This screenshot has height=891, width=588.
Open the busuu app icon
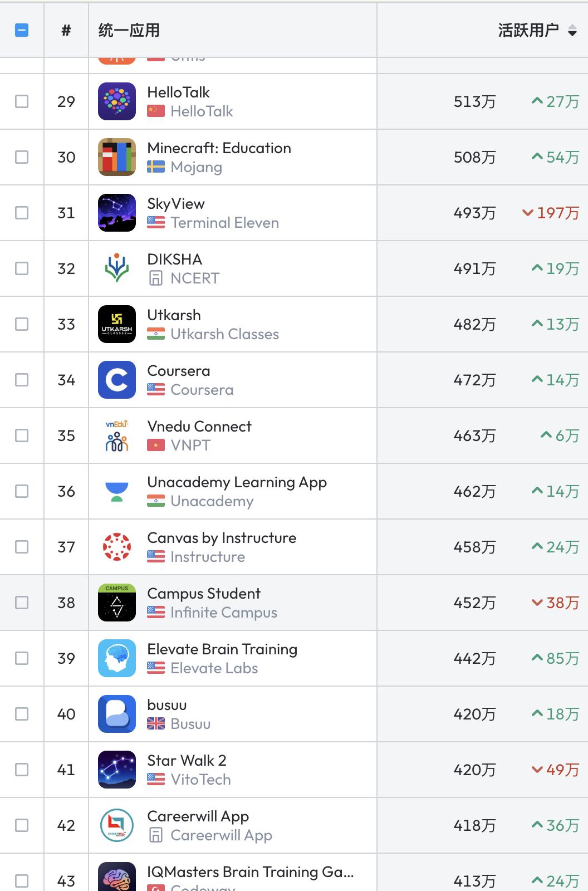(117, 714)
